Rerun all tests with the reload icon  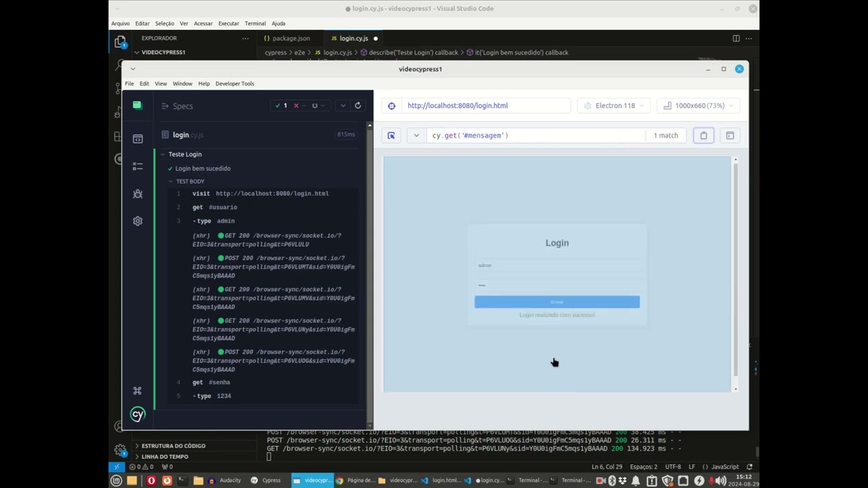[358, 106]
